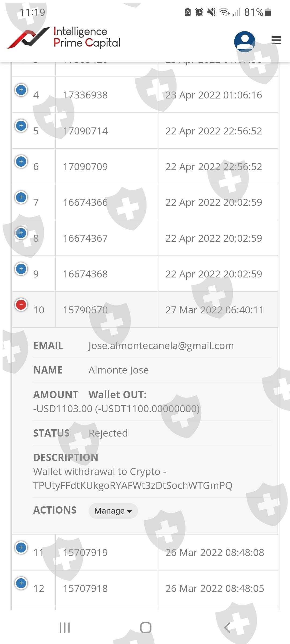
Task: Tap Android back button
Action: 227,628
